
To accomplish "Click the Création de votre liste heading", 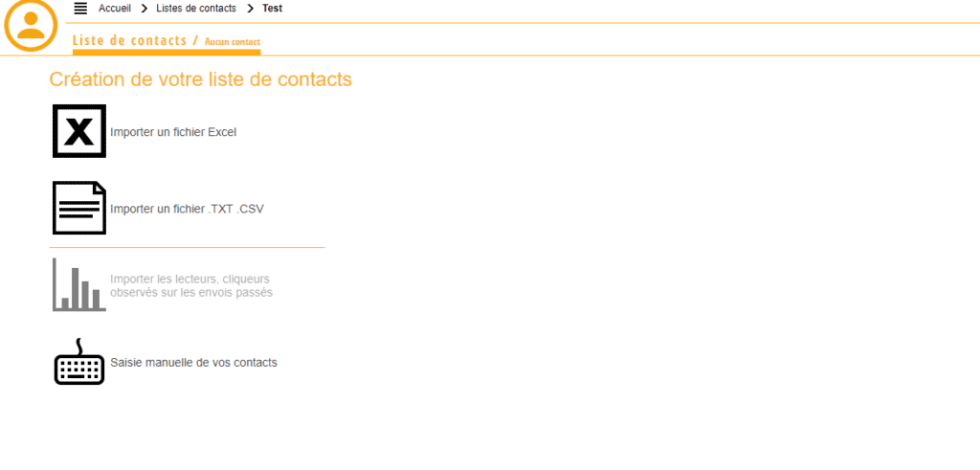I will pyautogui.click(x=200, y=79).
